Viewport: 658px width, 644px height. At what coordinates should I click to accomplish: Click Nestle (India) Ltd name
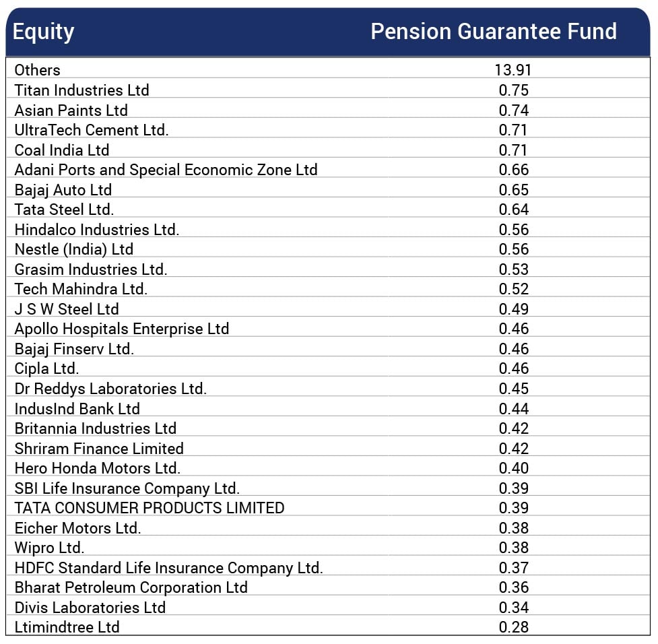tap(73, 249)
